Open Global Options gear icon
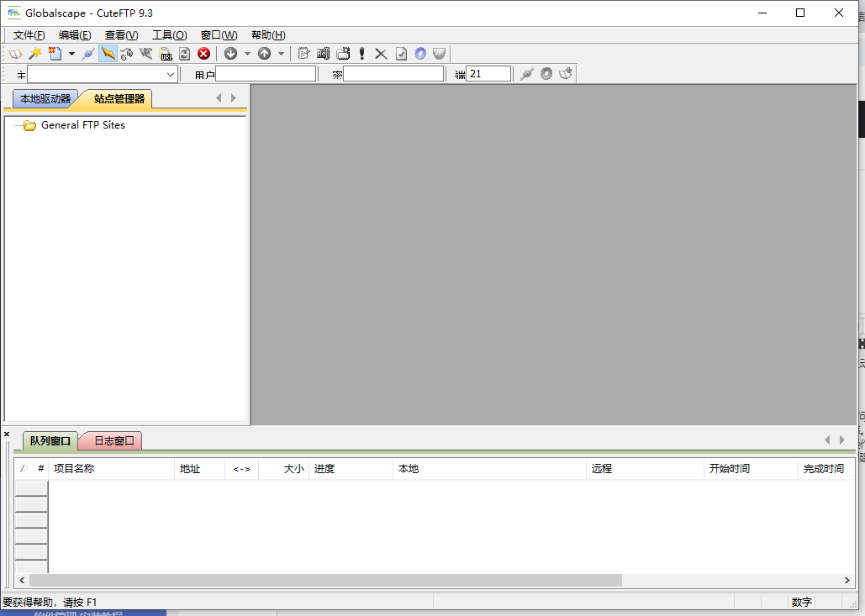The image size is (865, 616). (420, 54)
